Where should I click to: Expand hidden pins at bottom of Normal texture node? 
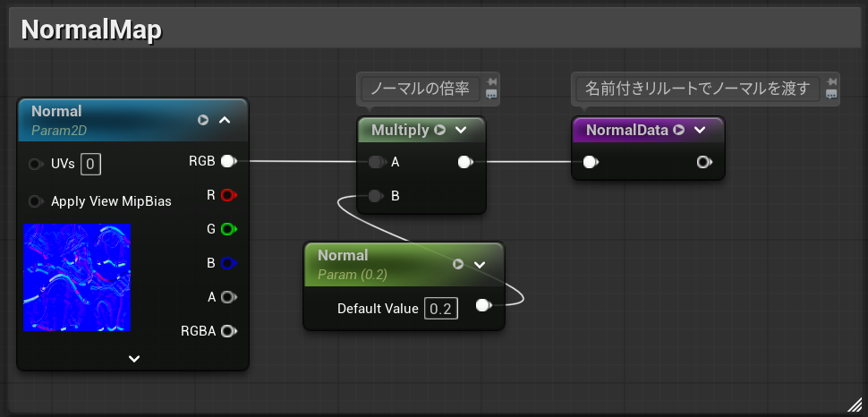[134, 359]
